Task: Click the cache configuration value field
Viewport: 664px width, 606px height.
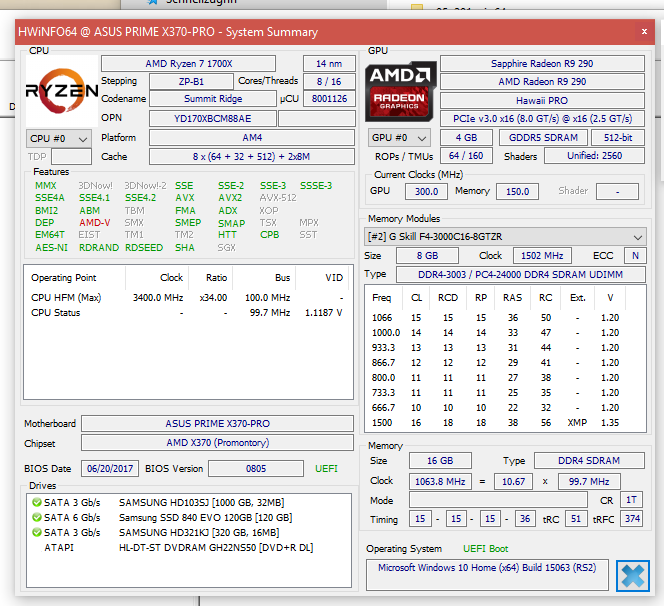Action: coord(252,157)
